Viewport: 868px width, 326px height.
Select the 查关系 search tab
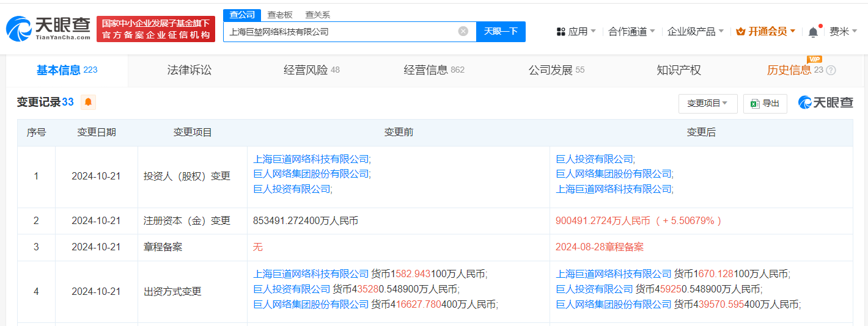pos(317,15)
